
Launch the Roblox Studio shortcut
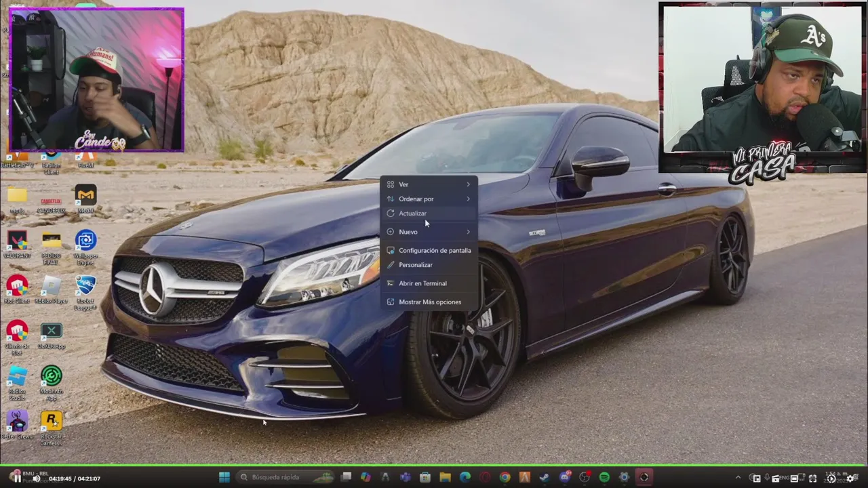[x=17, y=383]
